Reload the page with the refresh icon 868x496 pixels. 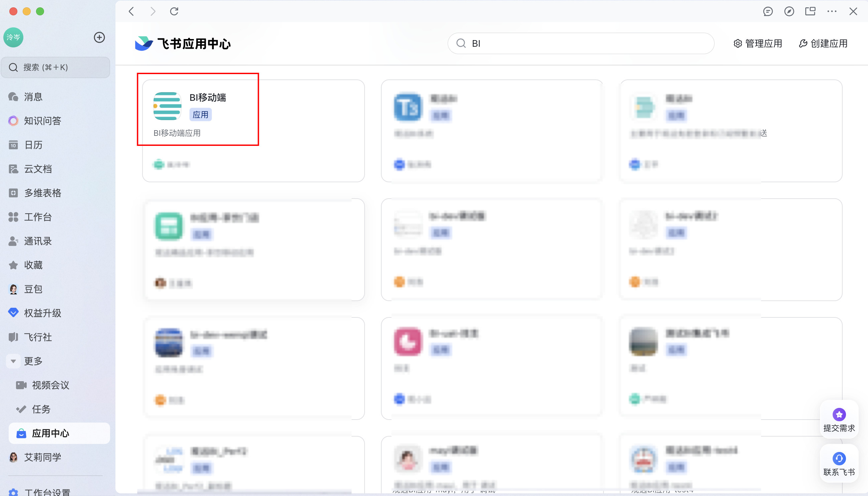[174, 12]
